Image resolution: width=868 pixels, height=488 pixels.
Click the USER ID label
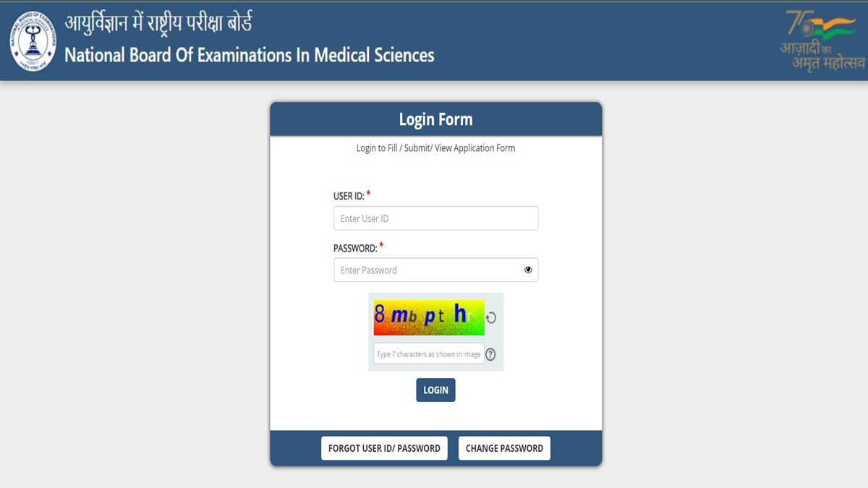pyautogui.click(x=349, y=196)
